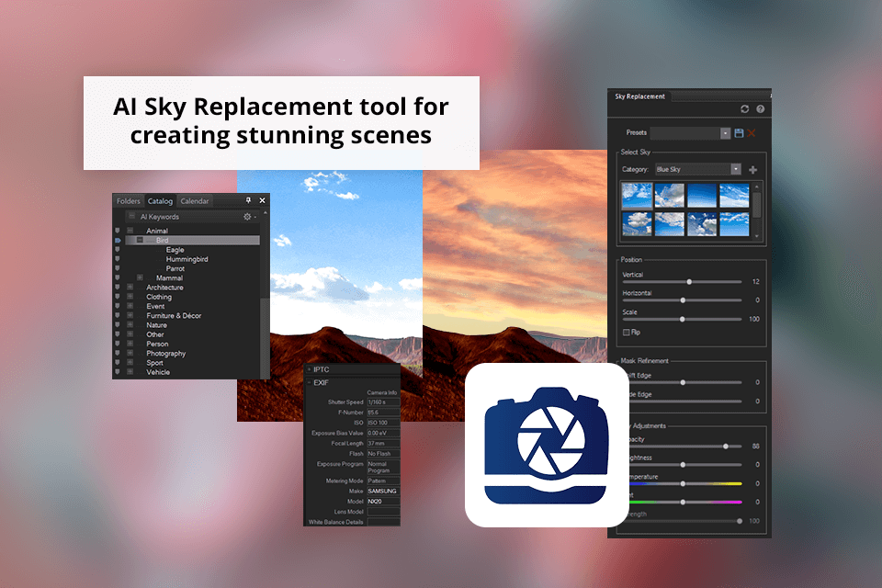Click the tag icon beside Hummingbird
Screen dimensions: 882x588
pos(117,259)
